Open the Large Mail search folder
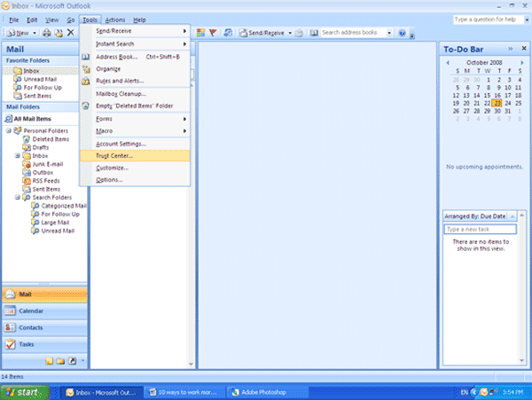 point(55,223)
